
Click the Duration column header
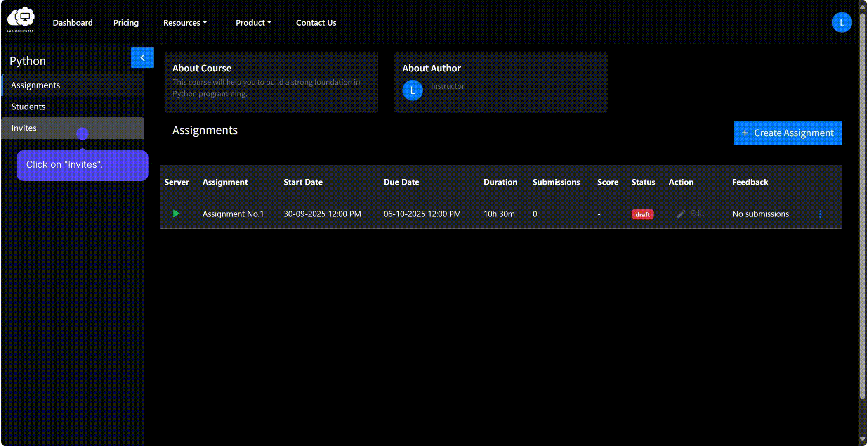pos(500,182)
